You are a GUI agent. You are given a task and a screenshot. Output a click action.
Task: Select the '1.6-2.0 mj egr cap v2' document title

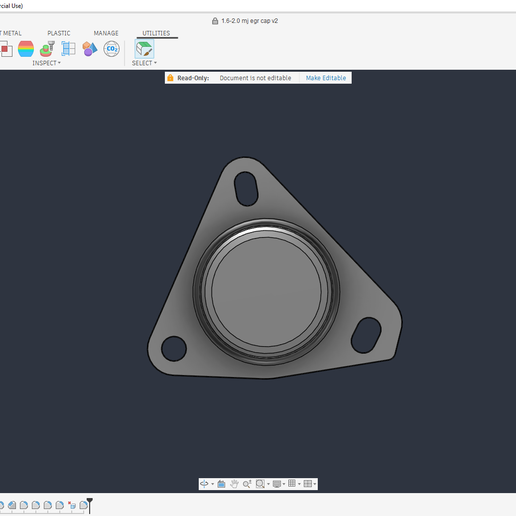(x=250, y=21)
